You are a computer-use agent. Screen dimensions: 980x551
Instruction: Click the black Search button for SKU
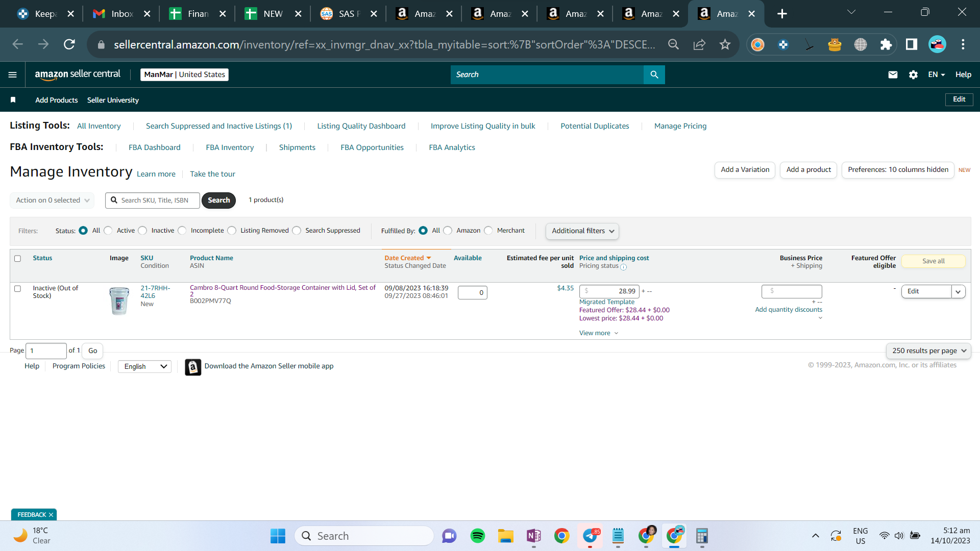pyautogui.click(x=218, y=201)
